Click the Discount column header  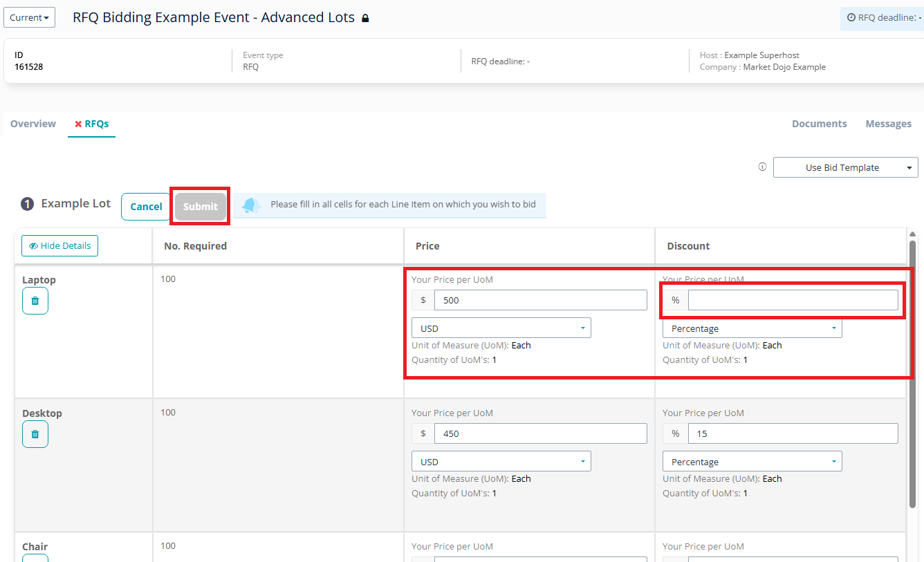point(688,246)
